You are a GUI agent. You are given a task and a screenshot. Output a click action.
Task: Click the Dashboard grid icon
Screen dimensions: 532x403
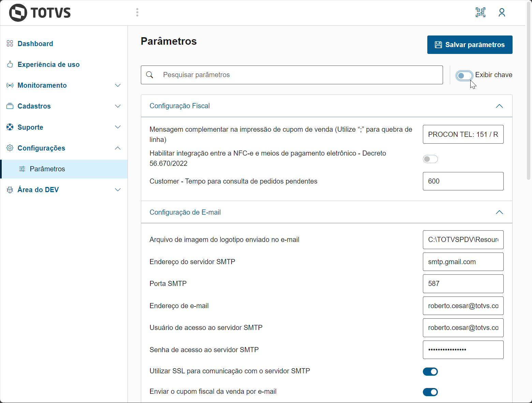[x=10, y=44]
